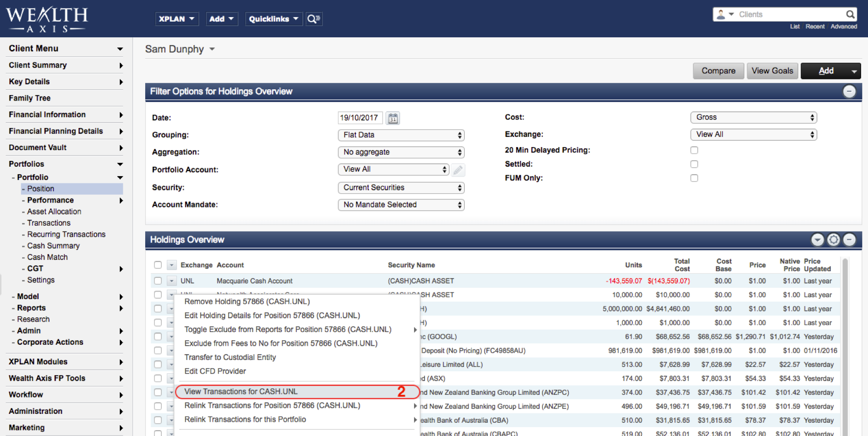This screenshot has width=868, height=436.
Task: Enable the FUM Only checkbox
Action: [694, 178]
